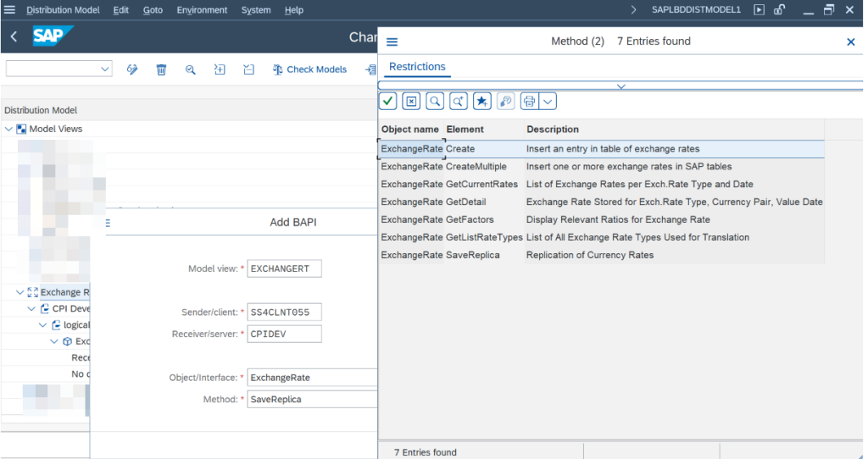Expand the title bar chevron arrow

tap(634, 10)
